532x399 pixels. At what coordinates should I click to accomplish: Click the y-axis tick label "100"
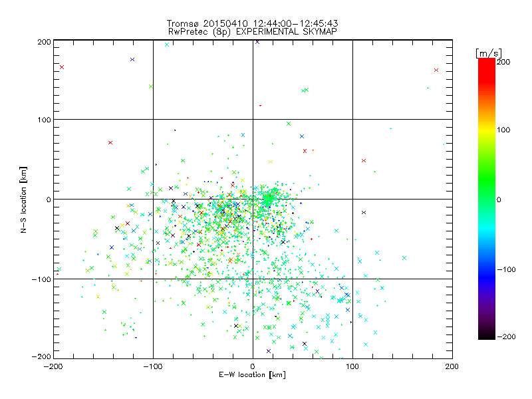coord(44,120)
